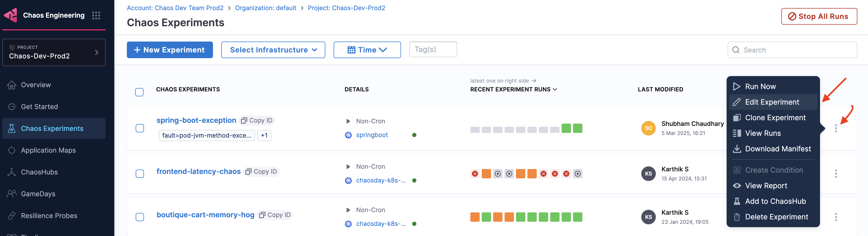The height and width of the screenshot is (236, 868).
Task: Click the last green run square for spring-boot-exception
Action: pos(577,129)
